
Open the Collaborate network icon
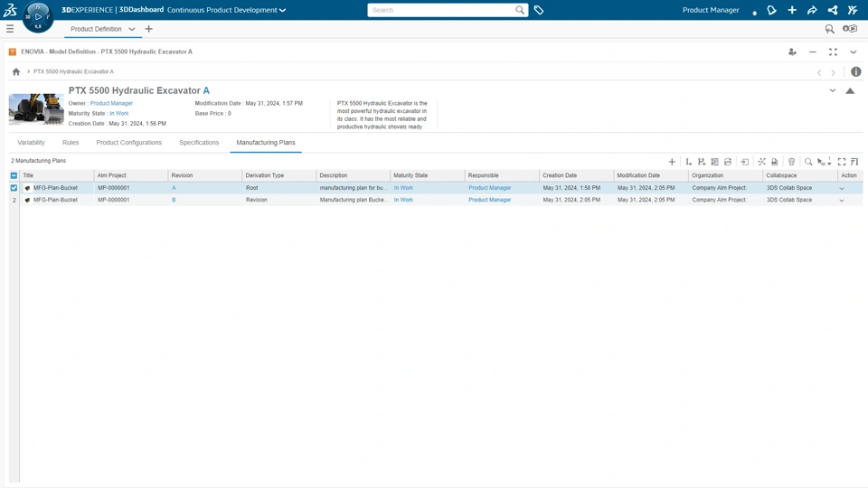coord(833,10)
